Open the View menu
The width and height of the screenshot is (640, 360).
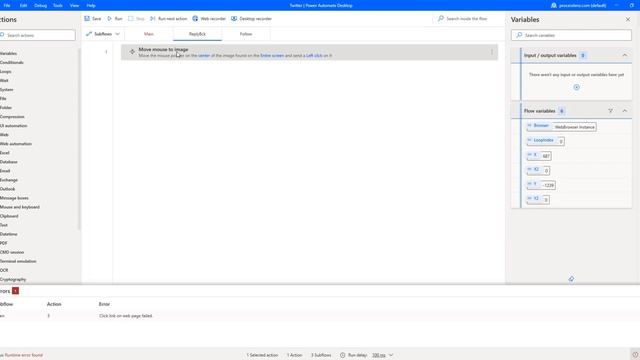point(74,5)
